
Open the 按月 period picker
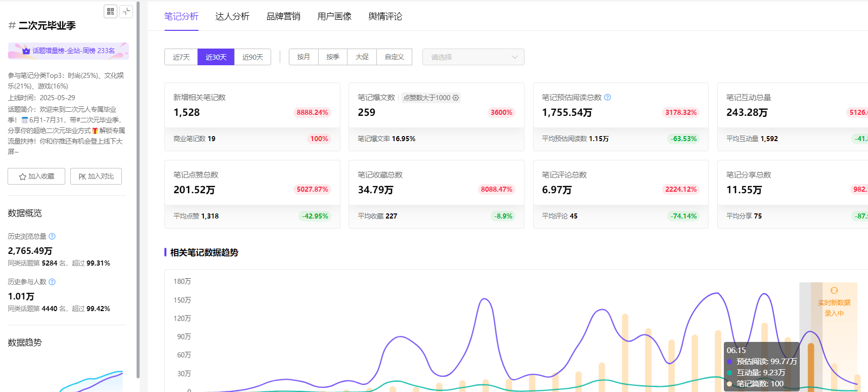[303, 57]
